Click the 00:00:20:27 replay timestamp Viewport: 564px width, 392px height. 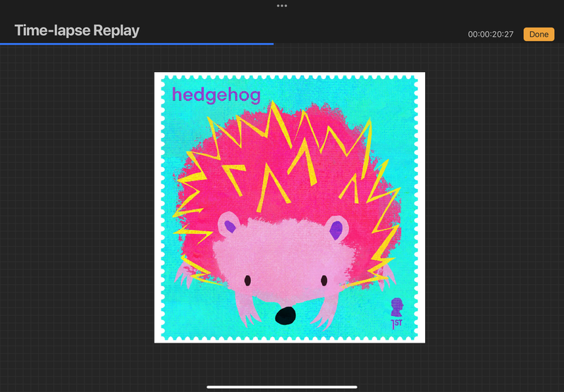491,35
